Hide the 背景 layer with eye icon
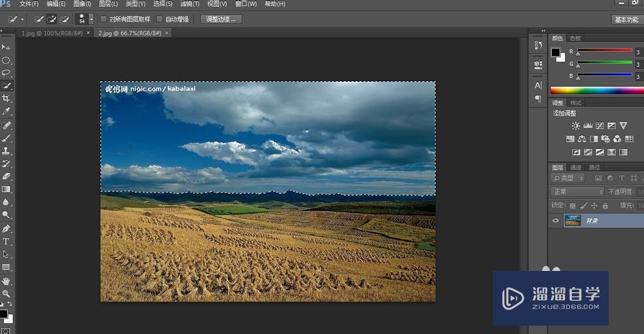This screenshot has width=644, height=334. tap(556, 221)
